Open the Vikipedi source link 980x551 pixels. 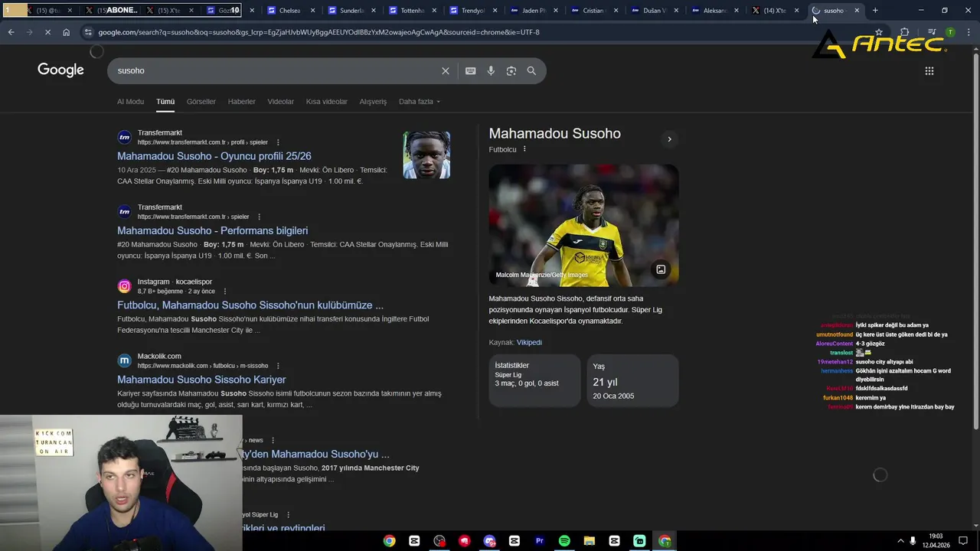coord(529,342)
